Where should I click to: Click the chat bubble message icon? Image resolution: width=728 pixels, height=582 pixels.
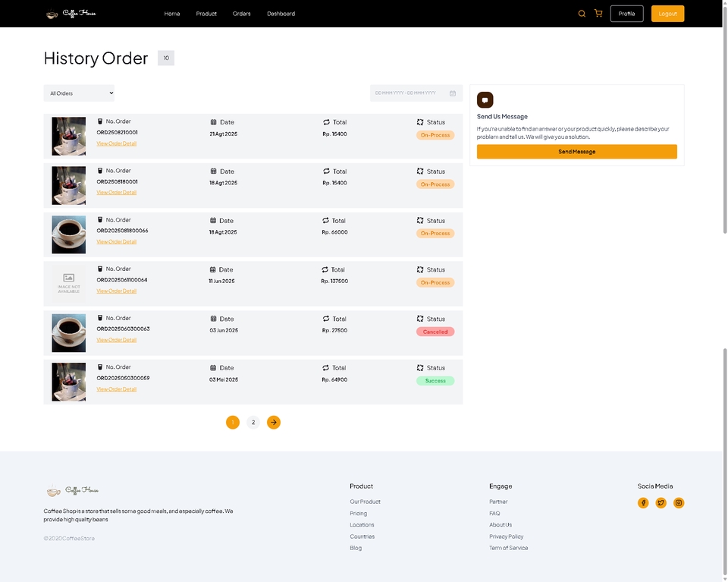485,100
